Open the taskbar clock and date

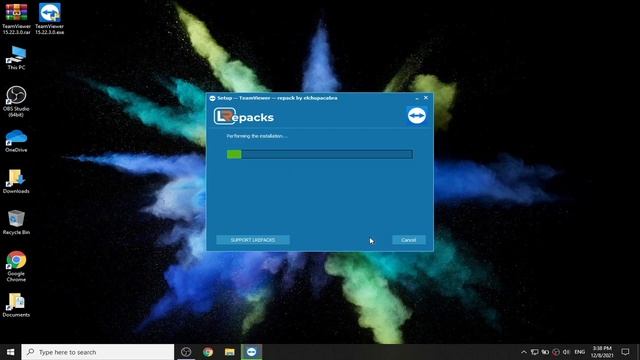coord(602,352)
